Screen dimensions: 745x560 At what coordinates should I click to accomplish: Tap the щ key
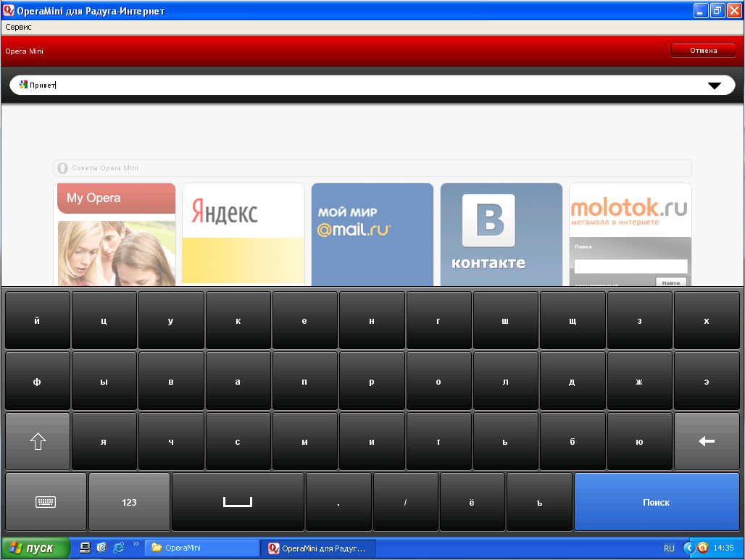(x=573, y=321)
